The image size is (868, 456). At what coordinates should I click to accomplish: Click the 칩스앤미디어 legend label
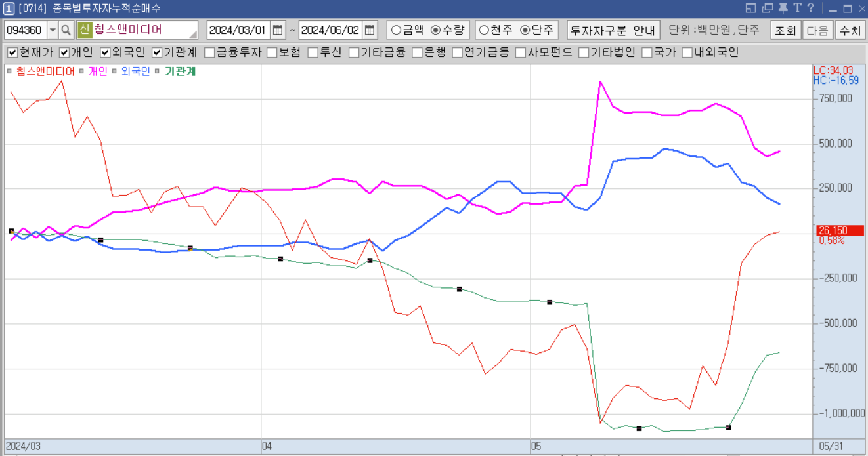coord(45,72)
